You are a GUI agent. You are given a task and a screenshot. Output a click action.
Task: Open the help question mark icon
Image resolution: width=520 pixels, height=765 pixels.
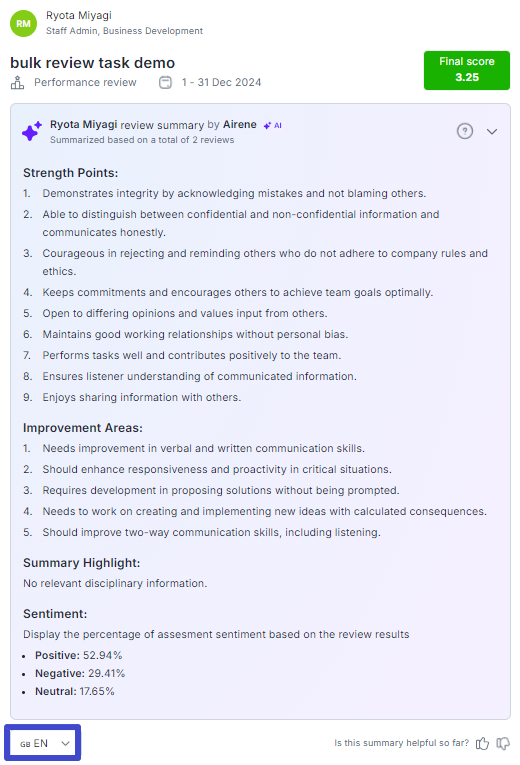(464, 131)
